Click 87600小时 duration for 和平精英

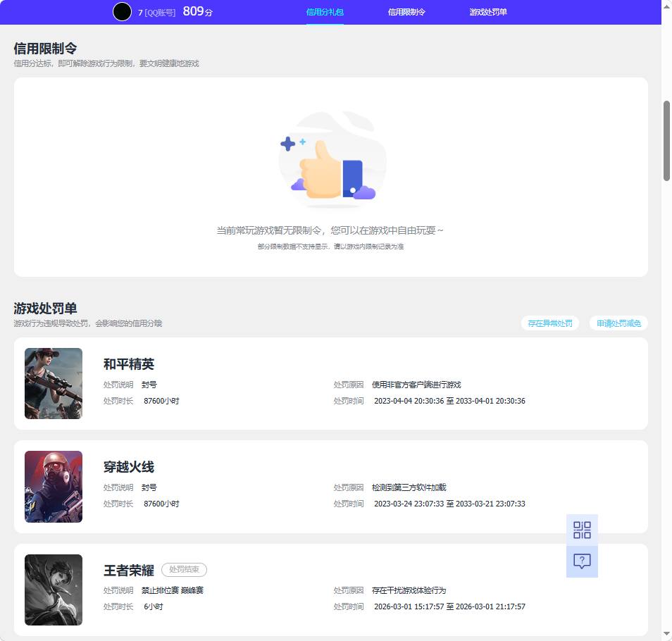tap(161, 401)
